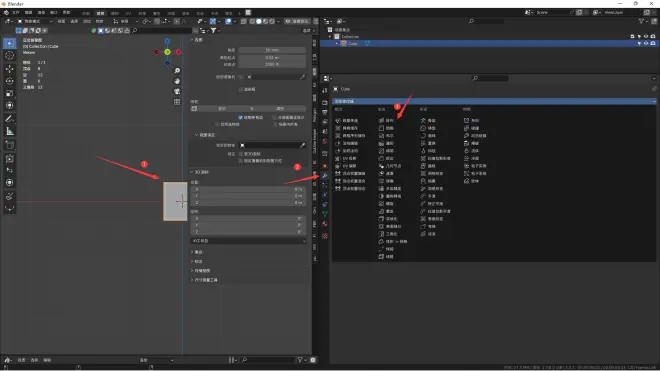Collapse the 3D Cursor panel section
This screenshot has width=660, height=371.
tap(200, 172)
